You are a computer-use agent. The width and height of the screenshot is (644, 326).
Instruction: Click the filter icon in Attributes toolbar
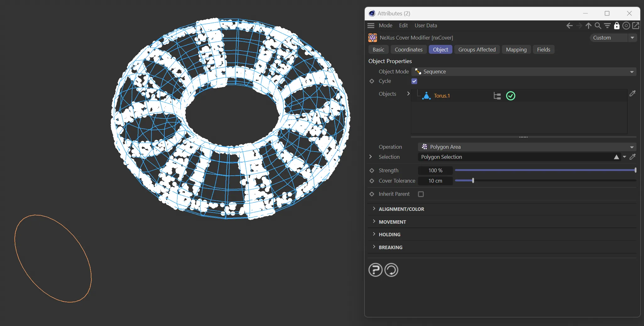[607, 26]
